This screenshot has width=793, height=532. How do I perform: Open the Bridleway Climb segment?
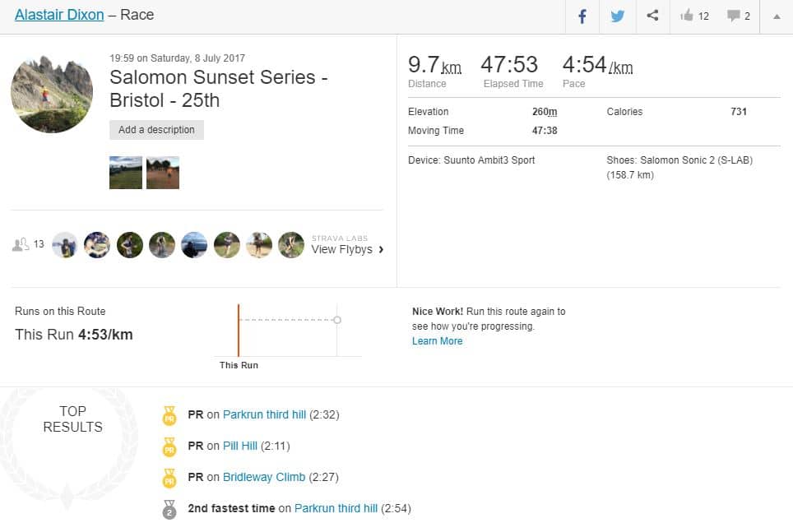coord(262,477)
